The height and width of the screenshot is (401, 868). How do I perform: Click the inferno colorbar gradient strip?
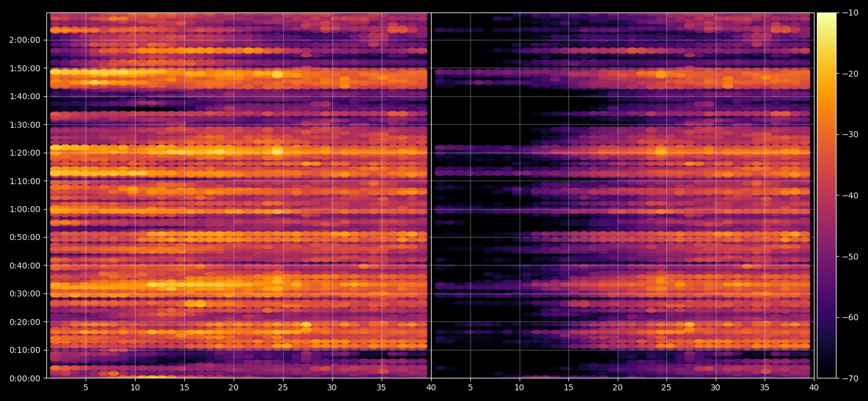826,195
